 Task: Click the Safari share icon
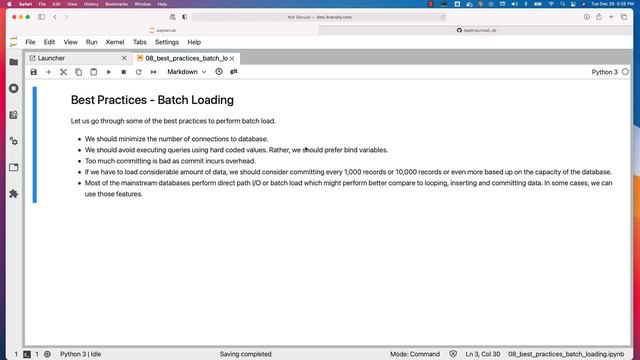(599, 17)
